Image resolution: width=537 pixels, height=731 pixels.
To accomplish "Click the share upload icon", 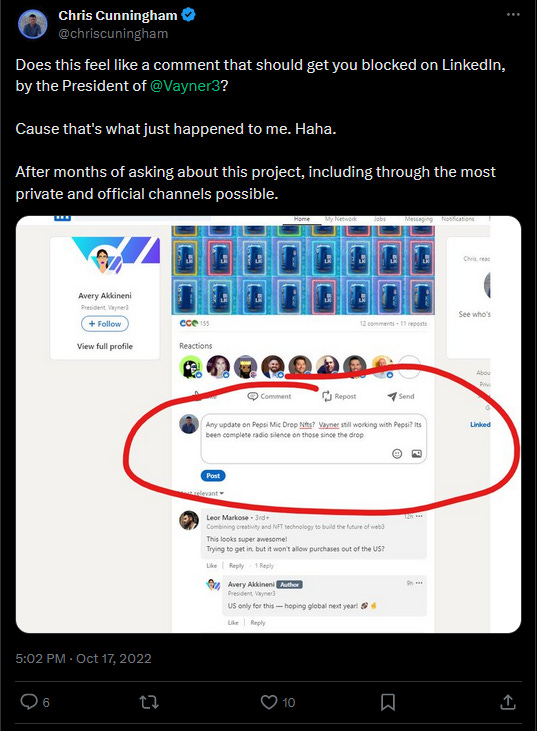I will pyautogui.click(x=508, y=701).
